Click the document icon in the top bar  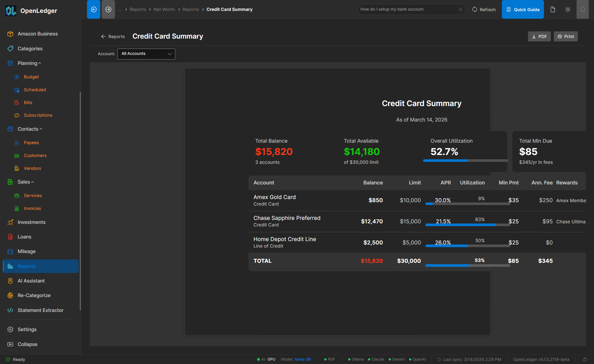pyautogui.click(x=553, y=9)
